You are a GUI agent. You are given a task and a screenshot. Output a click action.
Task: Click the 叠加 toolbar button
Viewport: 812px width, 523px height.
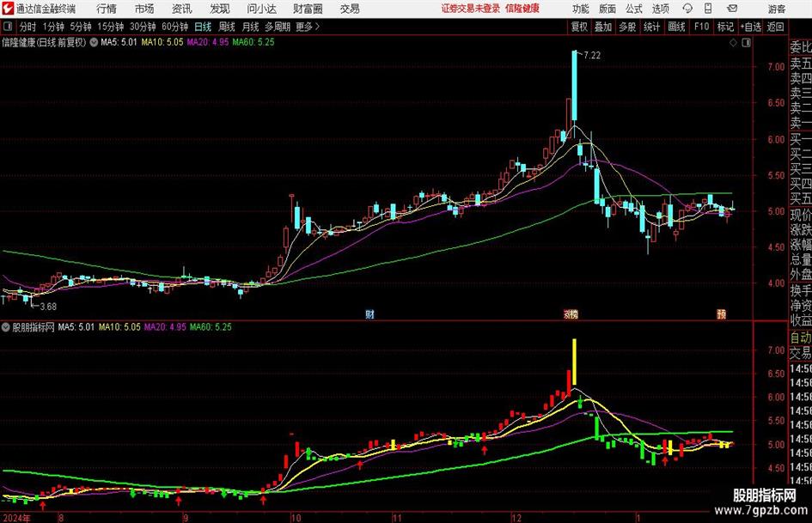pos(603,27)
